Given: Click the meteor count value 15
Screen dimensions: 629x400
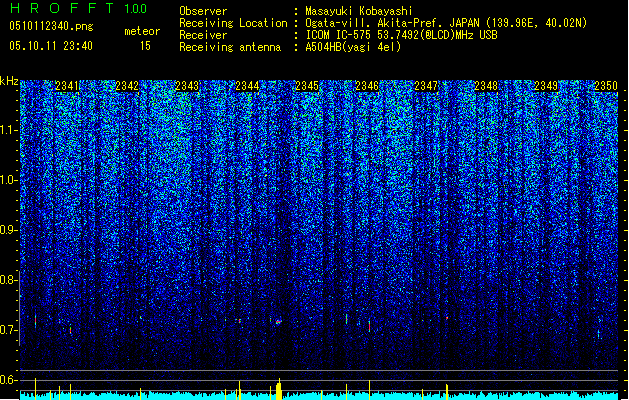Looking at the screenshot, I should [145, 46].
